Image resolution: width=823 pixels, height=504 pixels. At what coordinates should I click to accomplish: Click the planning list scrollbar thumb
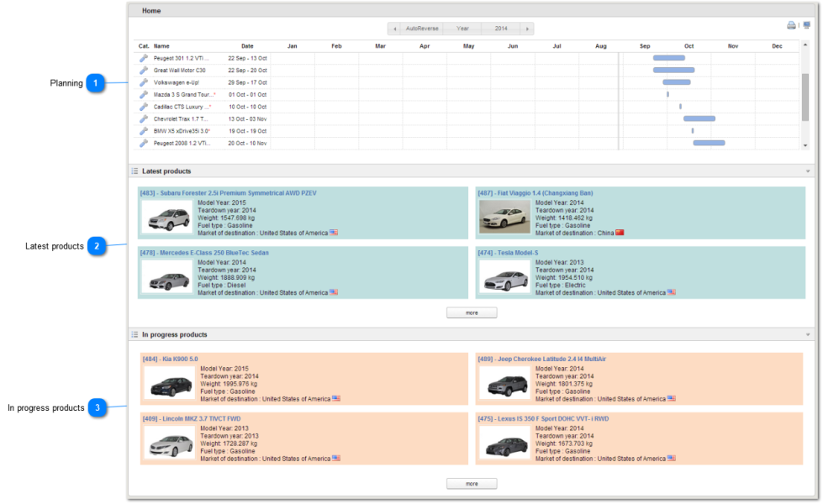pos(805,97)
